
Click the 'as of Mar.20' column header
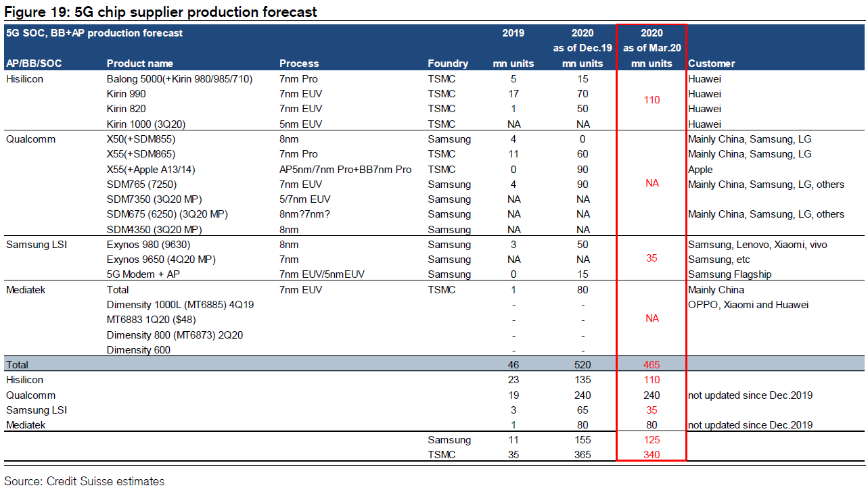click(x=652, y=48)
